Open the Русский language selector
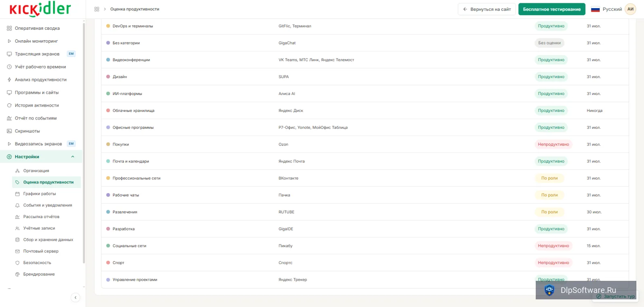 point(606,9)
